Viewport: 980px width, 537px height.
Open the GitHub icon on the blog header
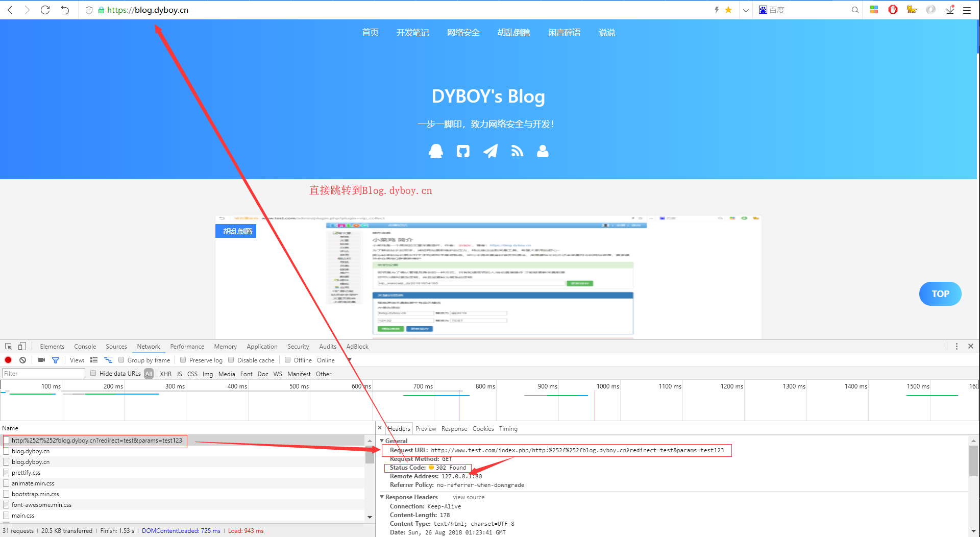click(462, 151)
